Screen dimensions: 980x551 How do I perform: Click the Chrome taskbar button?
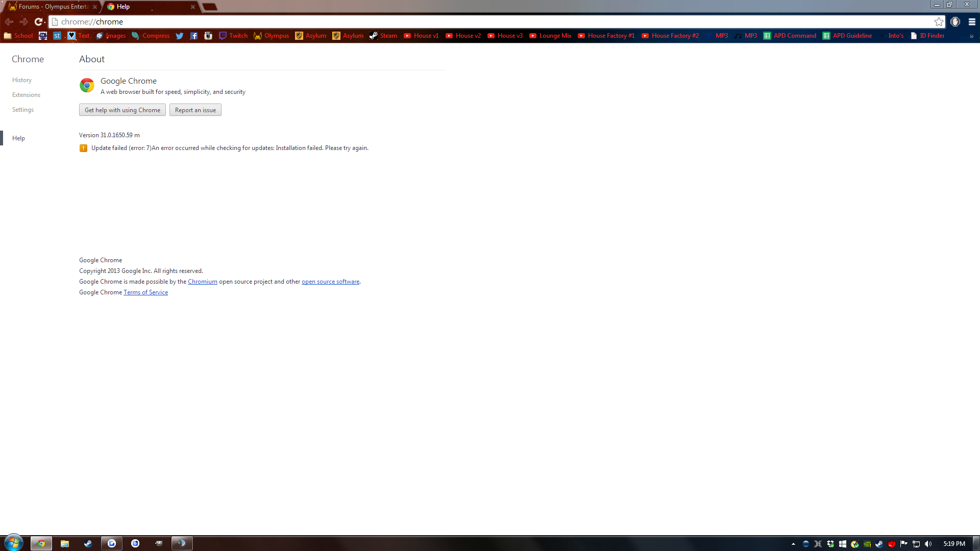pyautogui.click(x=41, y=544)
